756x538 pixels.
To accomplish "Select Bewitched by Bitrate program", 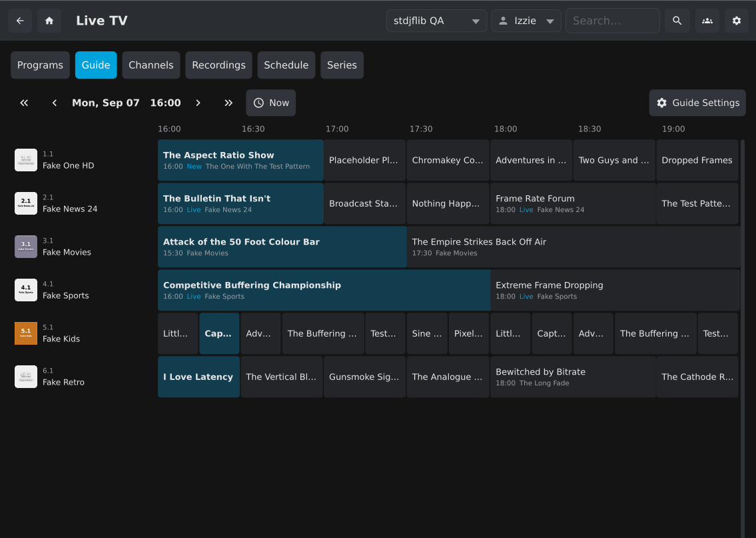I will tap(573, 377).
